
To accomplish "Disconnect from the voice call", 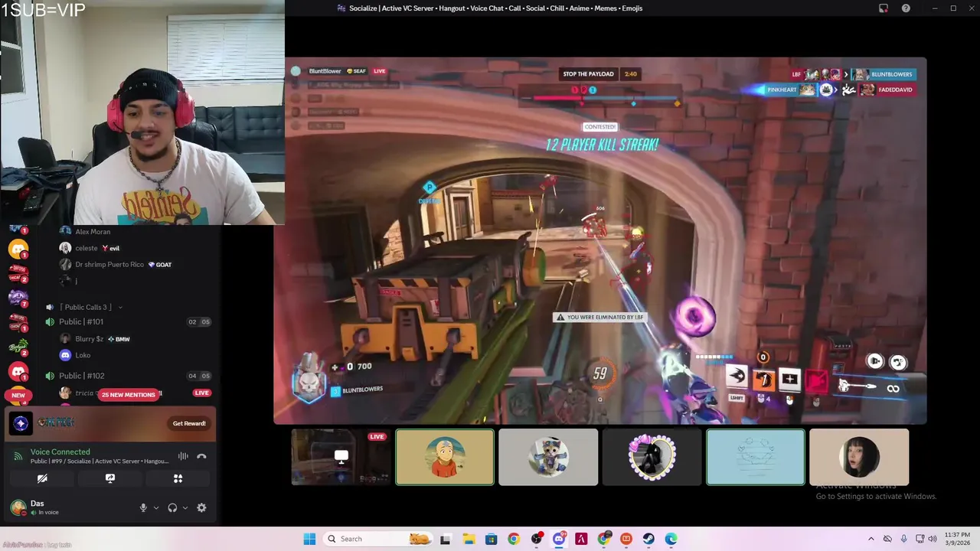I will [x=201, y=456].
